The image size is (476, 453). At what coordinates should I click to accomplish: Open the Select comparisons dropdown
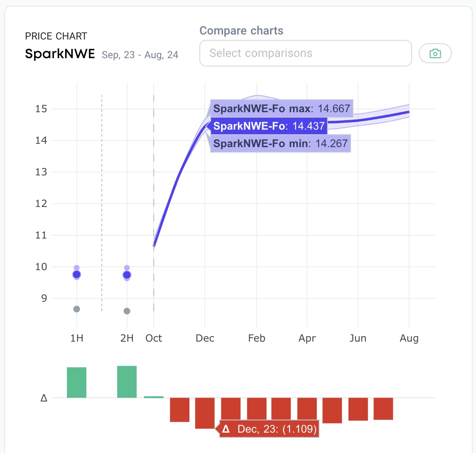pyautogui.click(x=305, y=53)
